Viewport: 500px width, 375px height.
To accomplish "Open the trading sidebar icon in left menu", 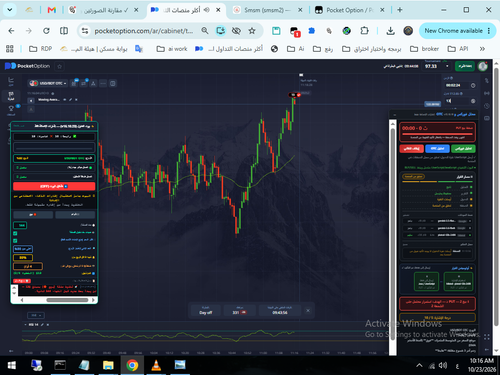I will (x=11, y=96).
